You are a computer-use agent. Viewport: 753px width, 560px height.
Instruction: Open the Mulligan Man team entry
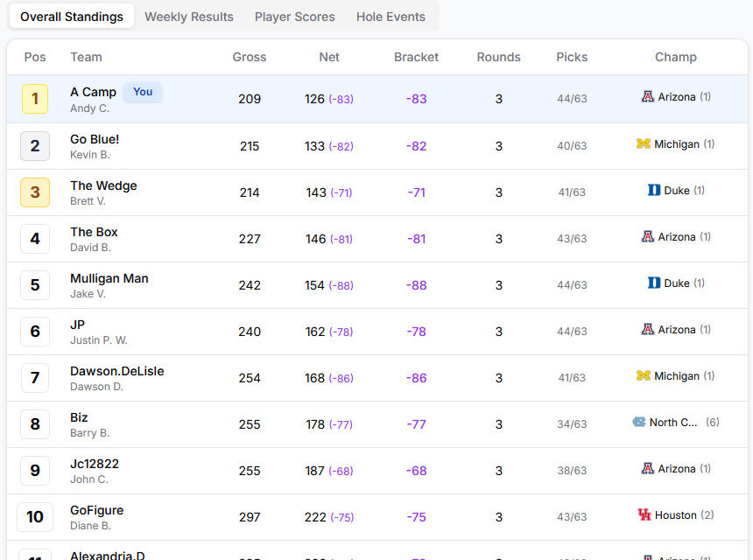(x=109, y=278)
